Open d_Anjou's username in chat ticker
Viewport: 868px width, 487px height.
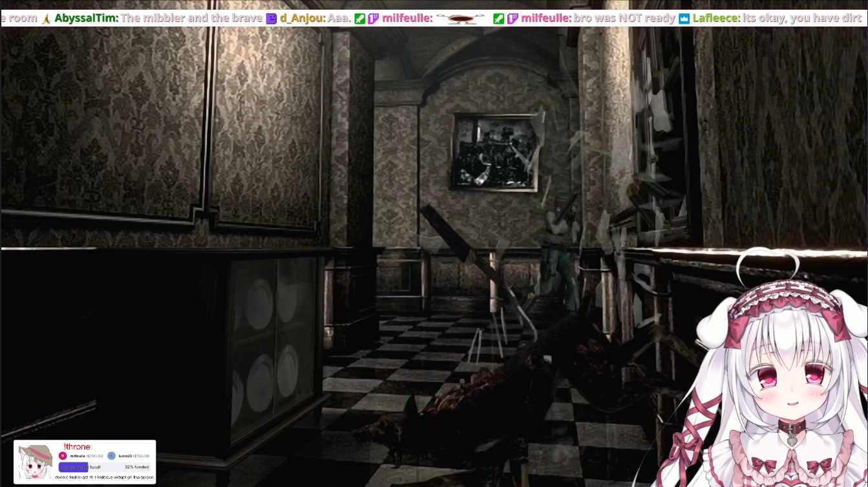point(302,18)
